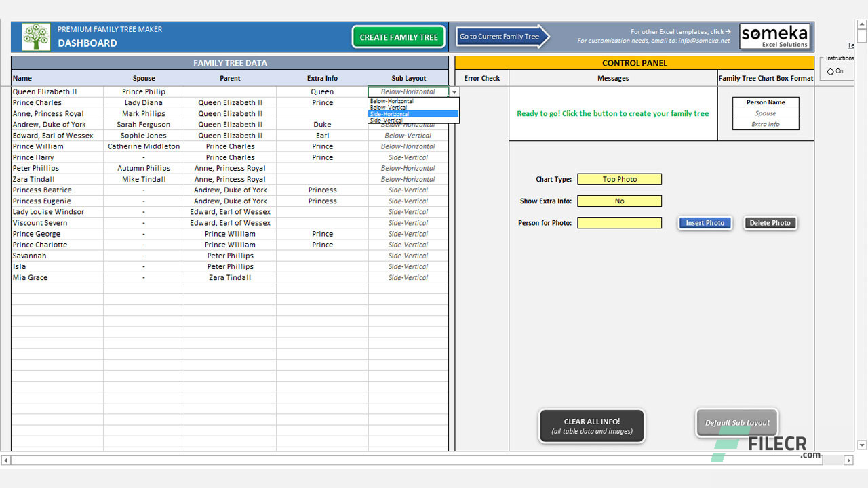Turn on the Instructions 'On' radio button

[831, 71]
